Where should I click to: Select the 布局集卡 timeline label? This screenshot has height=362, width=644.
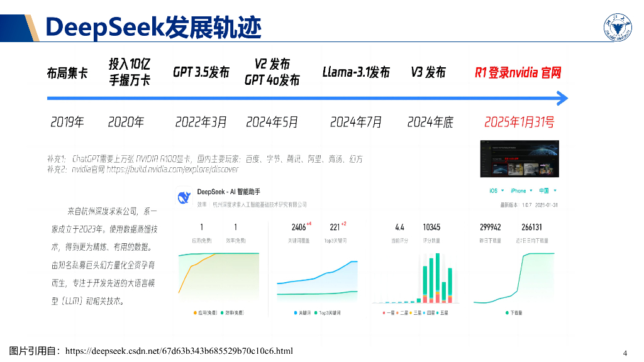(67, 73)
